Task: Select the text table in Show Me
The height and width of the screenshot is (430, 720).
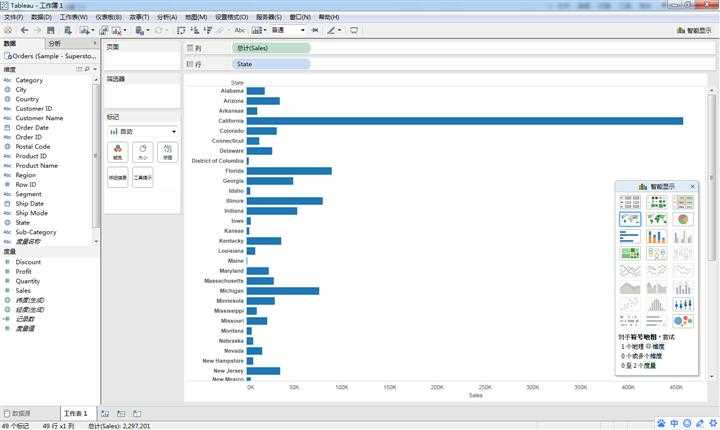Action: coord(630,202)
